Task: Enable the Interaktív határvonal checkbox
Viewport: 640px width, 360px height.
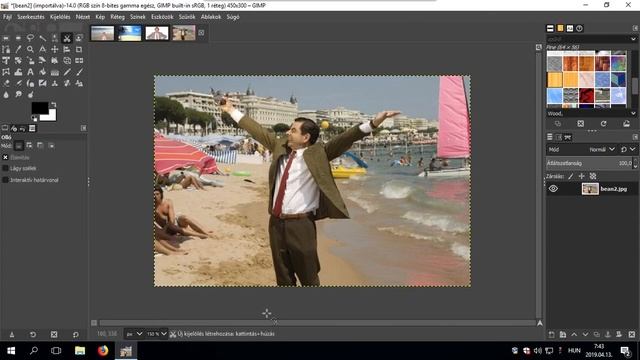Action: pyautogui.click(x=6, y=180)
